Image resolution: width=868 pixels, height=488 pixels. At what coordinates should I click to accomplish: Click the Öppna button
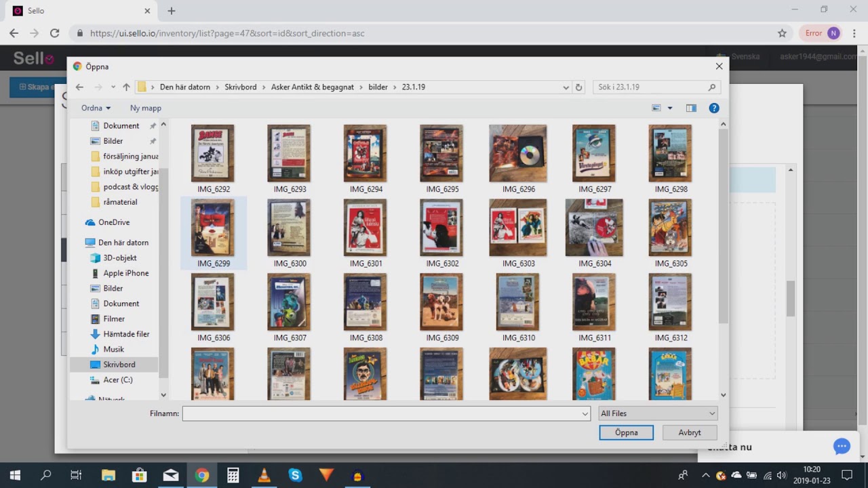(x=626, y=432)
